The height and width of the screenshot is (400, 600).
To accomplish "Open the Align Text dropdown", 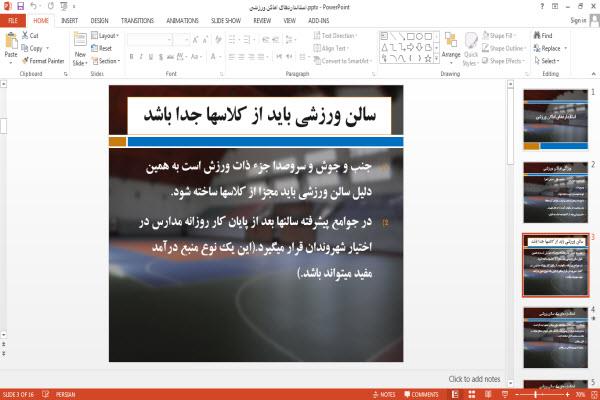I will (331, 48).
